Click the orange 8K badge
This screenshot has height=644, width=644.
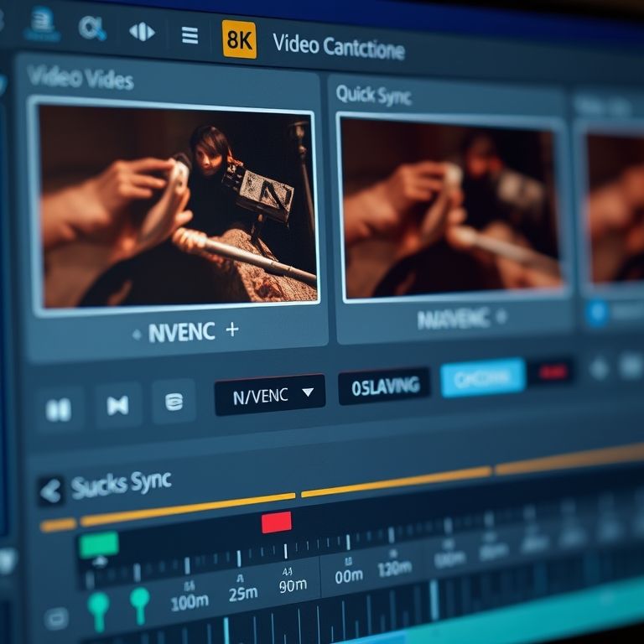239,40
